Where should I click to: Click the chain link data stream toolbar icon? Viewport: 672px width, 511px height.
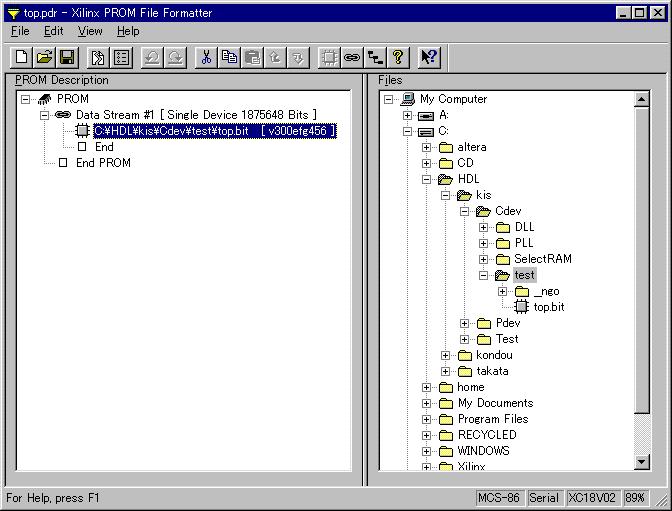pyautogui.click(x=352, y=57)
